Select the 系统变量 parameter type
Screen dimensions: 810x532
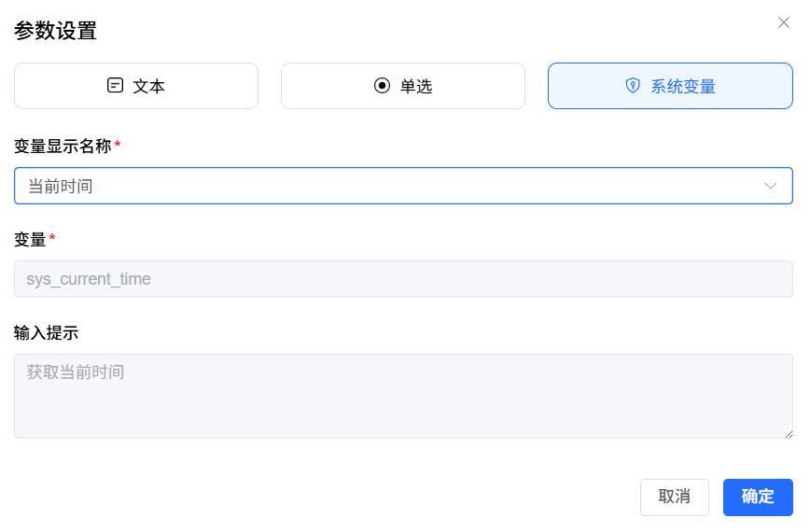[x=670, y=86]
